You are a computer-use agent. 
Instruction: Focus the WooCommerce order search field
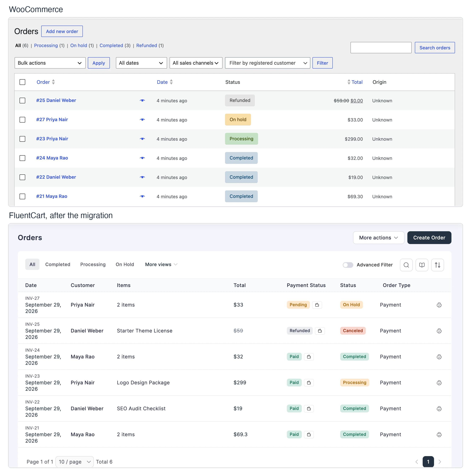(x=381, y=48)
